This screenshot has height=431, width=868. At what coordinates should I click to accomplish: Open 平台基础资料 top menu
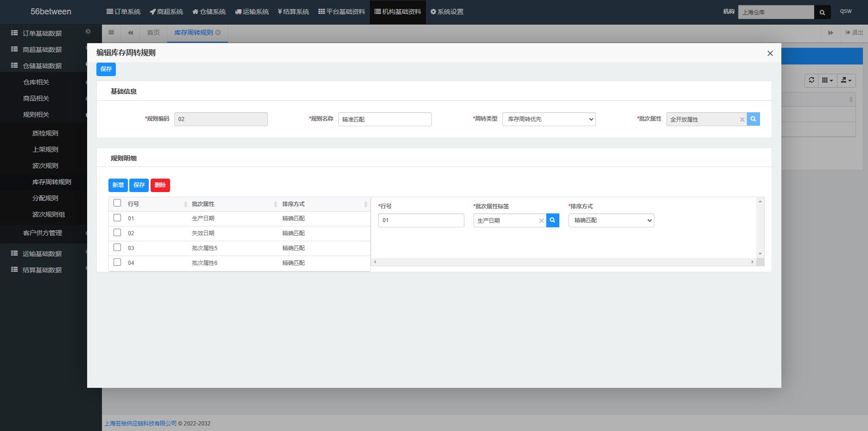[x=342, y=12]
